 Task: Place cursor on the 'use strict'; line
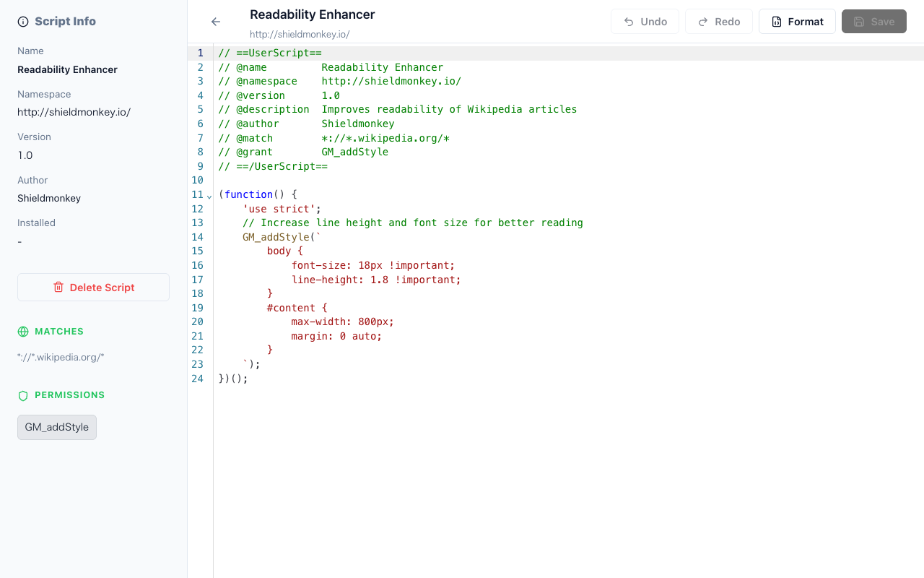[x=282, y=209]
